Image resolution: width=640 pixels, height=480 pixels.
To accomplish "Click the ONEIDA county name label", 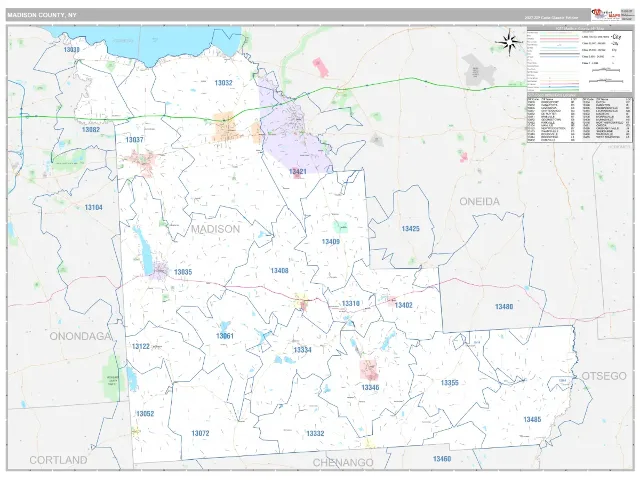I will [x=480, y=201].
